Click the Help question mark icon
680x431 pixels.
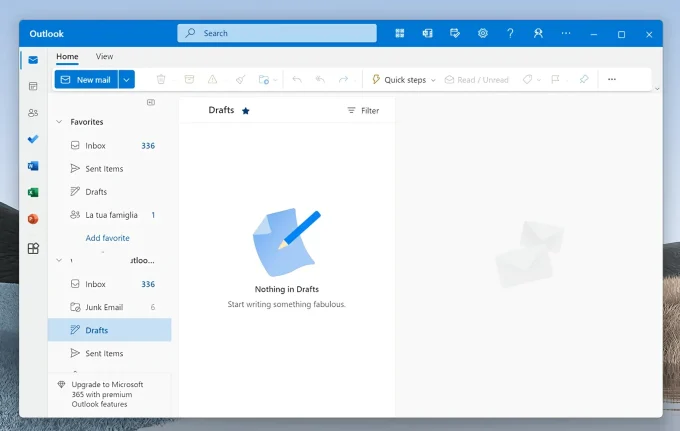[511, 33]
